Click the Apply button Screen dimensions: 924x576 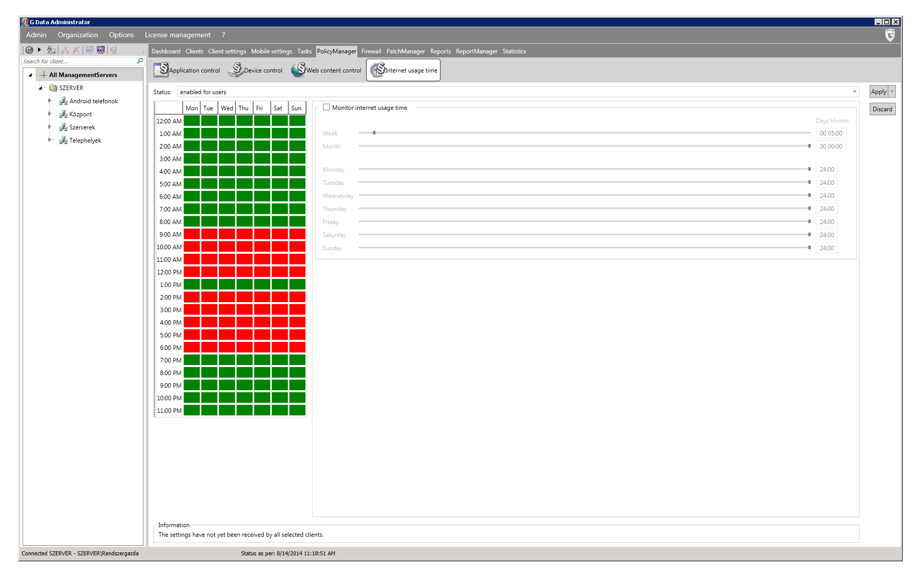point(879,91)
